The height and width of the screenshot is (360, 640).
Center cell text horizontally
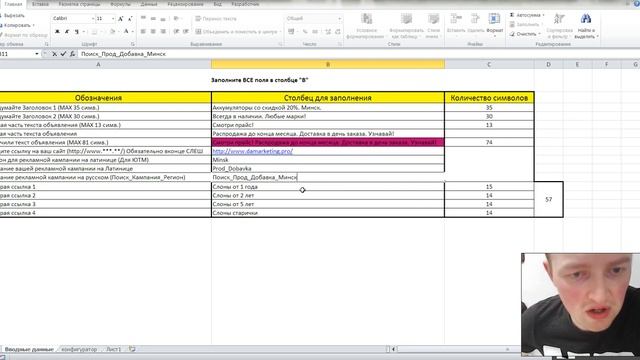point(153,31)
